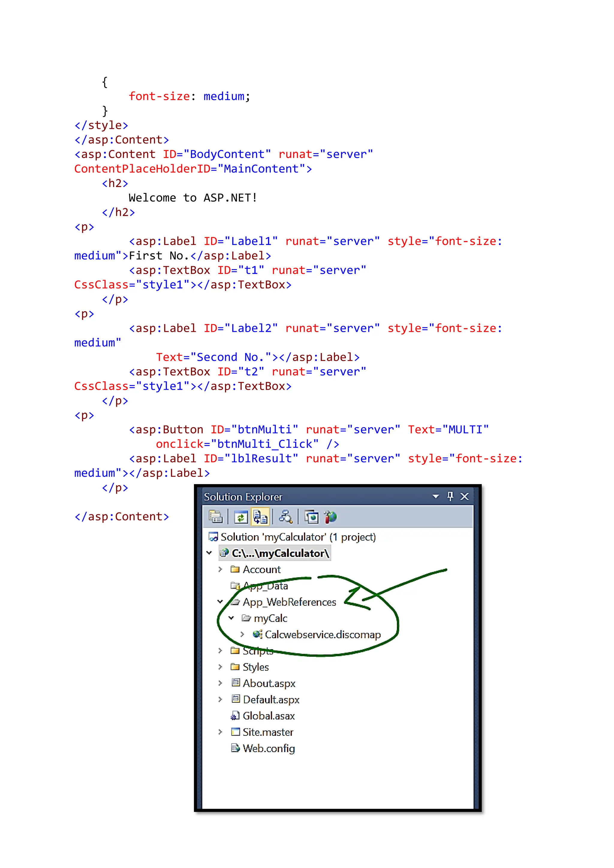Image resolution: width=614 pixels, height=868 pixels.
Task: Select the C:\...\myCalculator\ project text
Action: coord(280,554)
